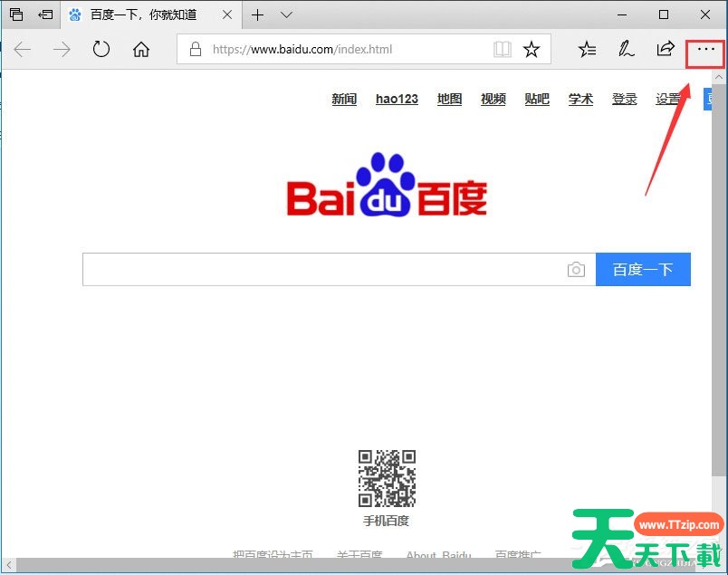The width and height of the screenshot is (728, 575).
Task: Add notes with the pen icon
Action: click(x=626, y=49)
